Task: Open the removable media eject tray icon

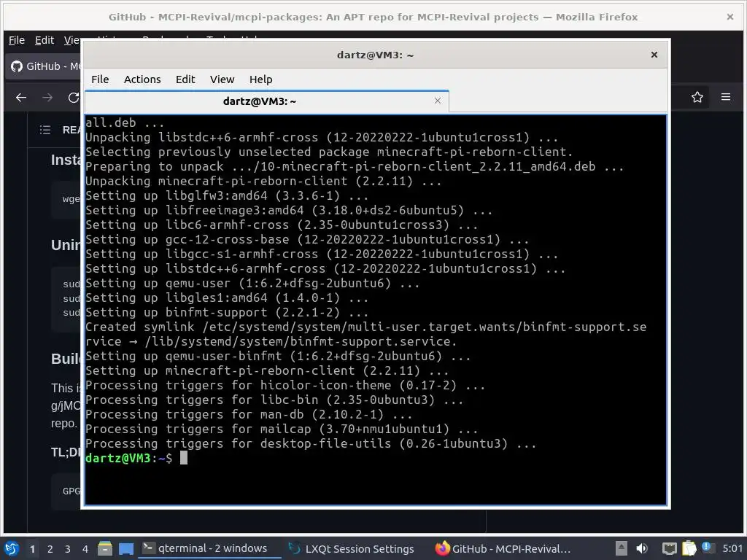Action: click(622, 548)
